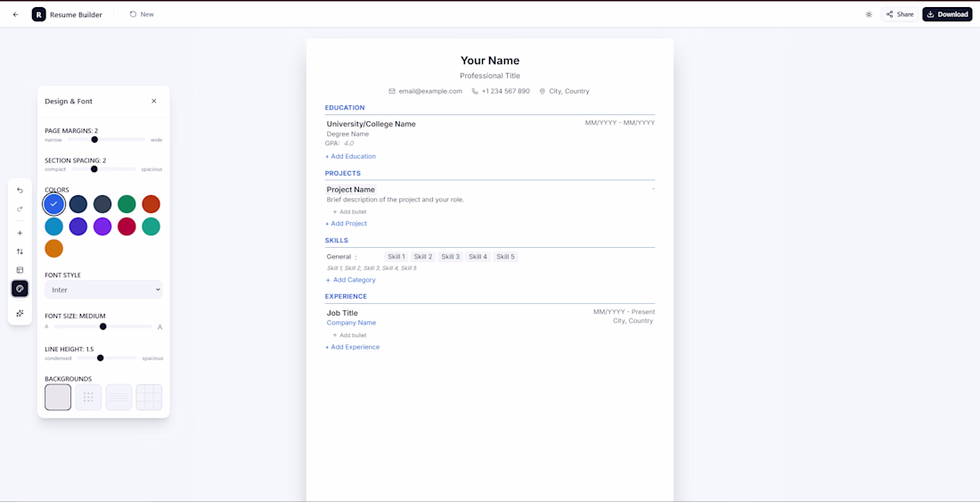This screenshot has width=980, height=502.
Task: Click the undo arrow in side toolbar
Action: click(x=20, y=190)
